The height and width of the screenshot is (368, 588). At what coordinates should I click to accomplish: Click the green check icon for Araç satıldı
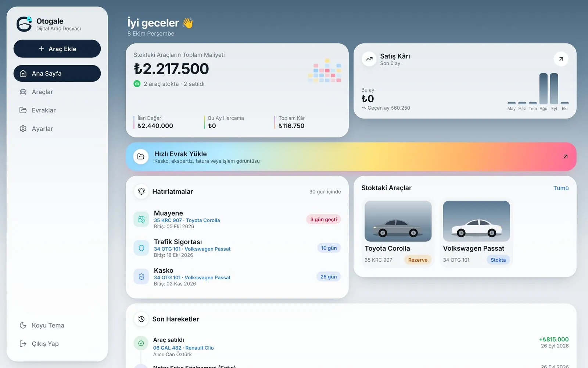141,343
